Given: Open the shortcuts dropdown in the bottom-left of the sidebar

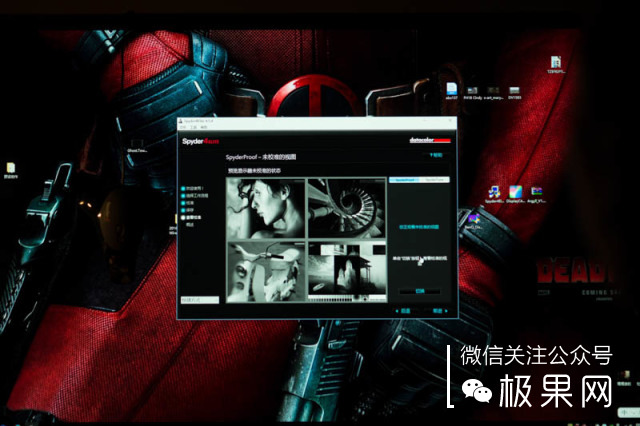Looking at the screenshot, I should click(x=200, y=300).
